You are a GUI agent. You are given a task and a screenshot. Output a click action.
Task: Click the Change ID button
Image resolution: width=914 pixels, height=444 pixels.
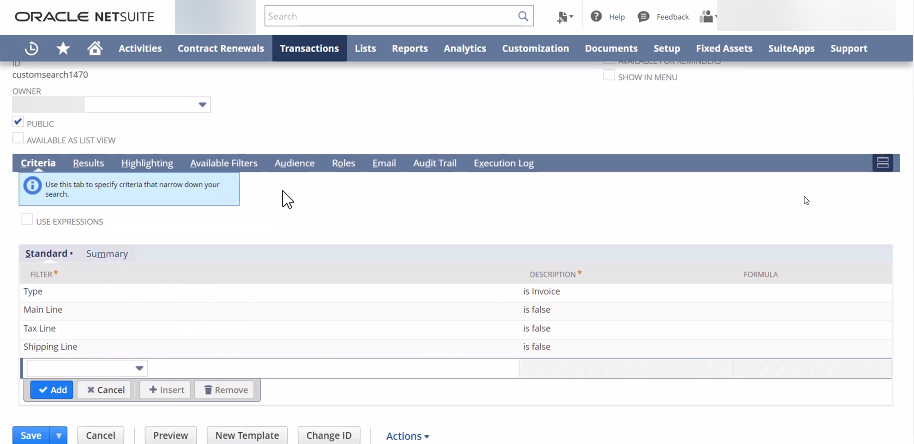tap(329, 436)
